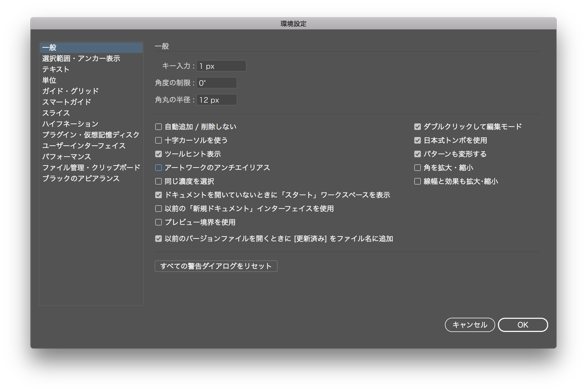This screenshot has width=587, height=392.
Task: Enable 線幅と効果も拡大・縮小
Action: coord(417,181)
